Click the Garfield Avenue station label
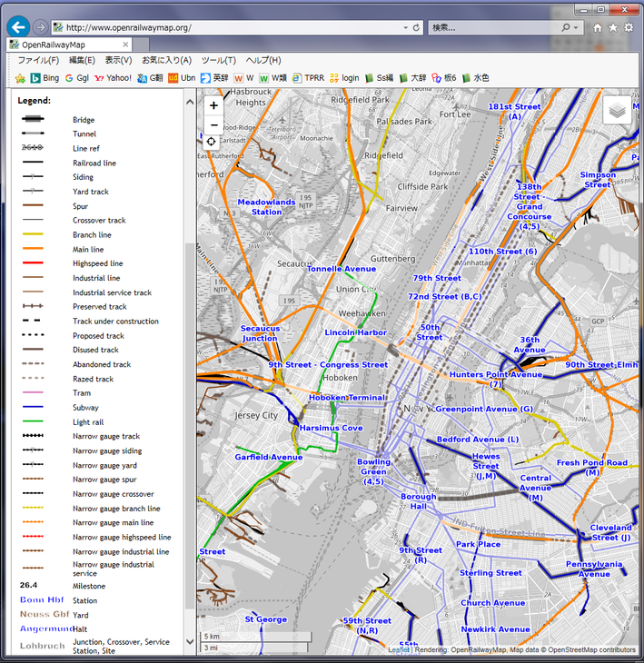Image resolution: width=644 pixels, height=663 pixels. coord(269,457)
